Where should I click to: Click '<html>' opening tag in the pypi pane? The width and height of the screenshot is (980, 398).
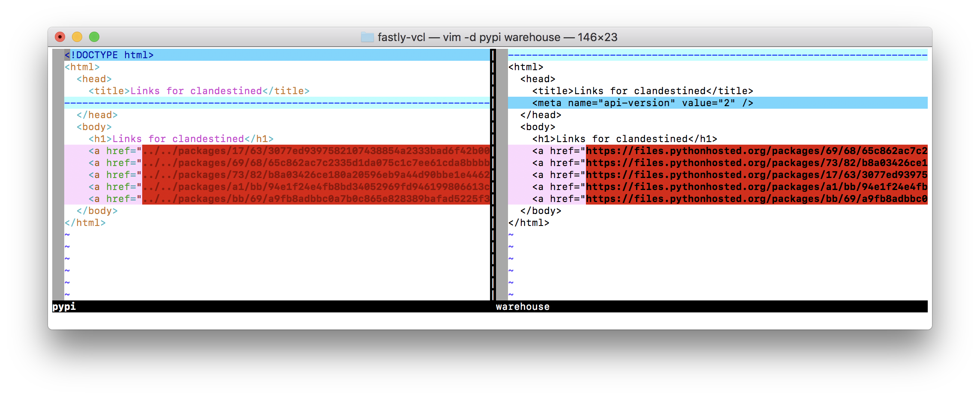tap(82, 67)
